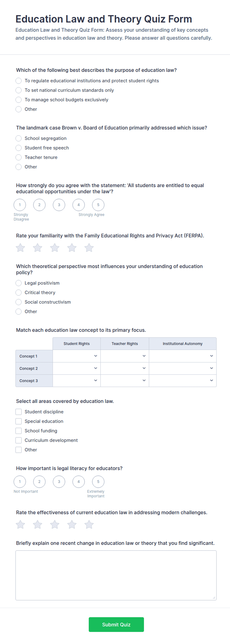Select the fifth star for FERPA familiarity

click(x=89, y=248)
